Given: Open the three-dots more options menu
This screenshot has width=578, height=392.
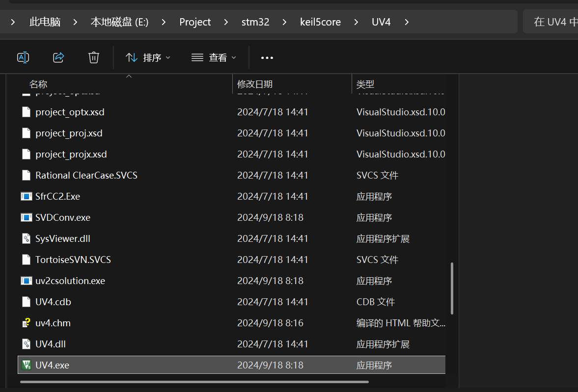Looking at the screenshot, I should point(267,58).
